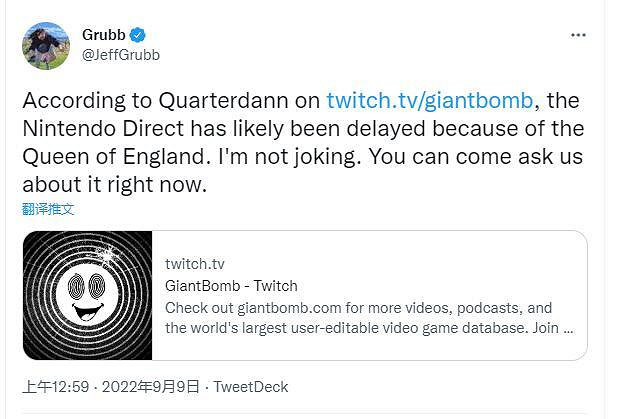
Task: Click the blue verified badge
Action: [139, 35]
